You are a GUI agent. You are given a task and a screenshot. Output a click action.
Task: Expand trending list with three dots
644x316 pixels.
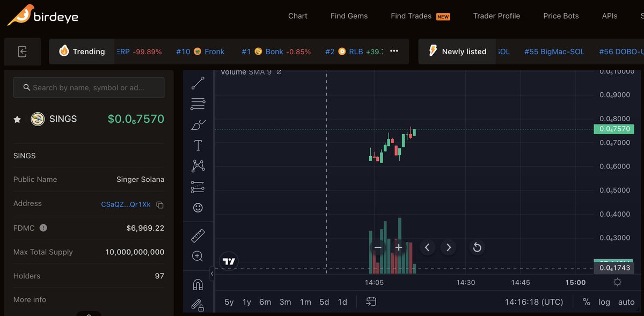click(394, 52)
